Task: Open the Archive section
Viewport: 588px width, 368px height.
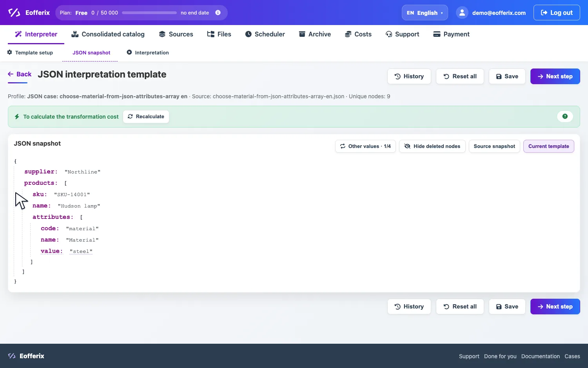Action: coord(315,34)
